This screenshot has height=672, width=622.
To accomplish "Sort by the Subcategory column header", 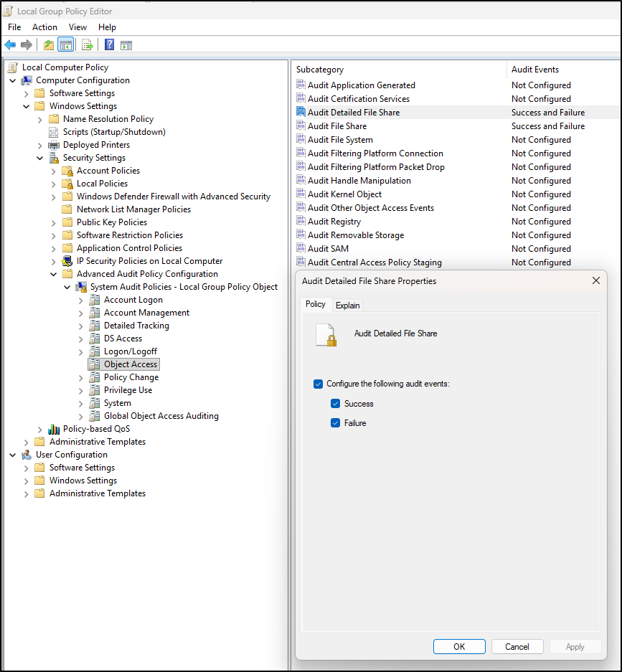I will click(x=400, y=70).
